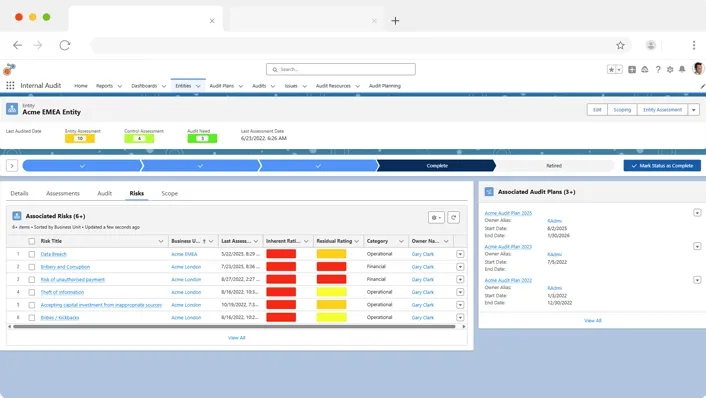
Task: Click the app logo in top left
Action: pos(9,69)
